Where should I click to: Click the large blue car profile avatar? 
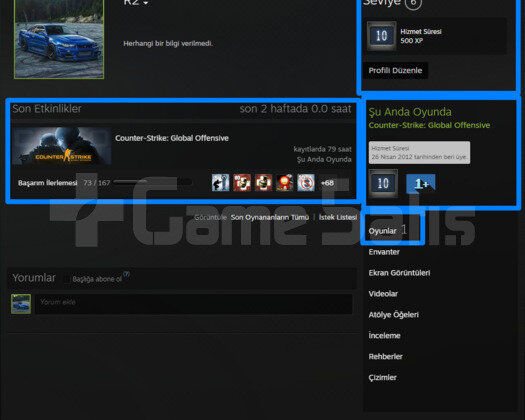point(59,39)
